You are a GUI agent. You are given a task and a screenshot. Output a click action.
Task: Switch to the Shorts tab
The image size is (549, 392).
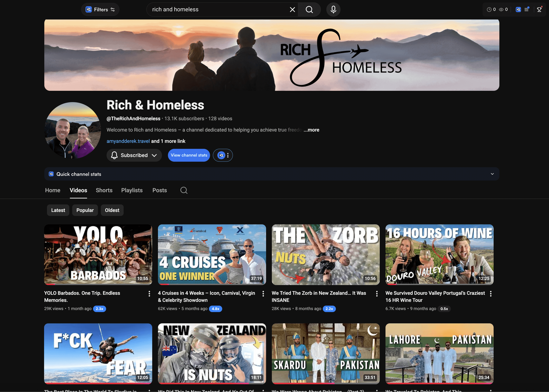104,190
